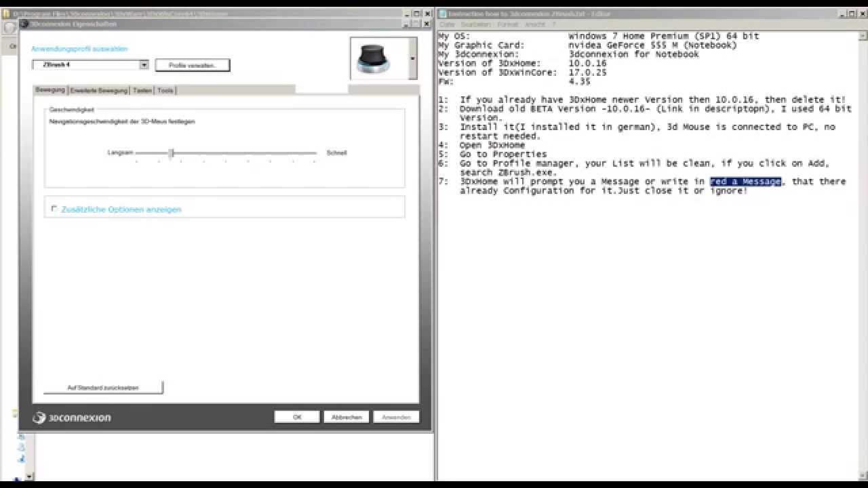Open the 'Format' menu in Editor
868x488 pixels.
[x=507, y=24]
